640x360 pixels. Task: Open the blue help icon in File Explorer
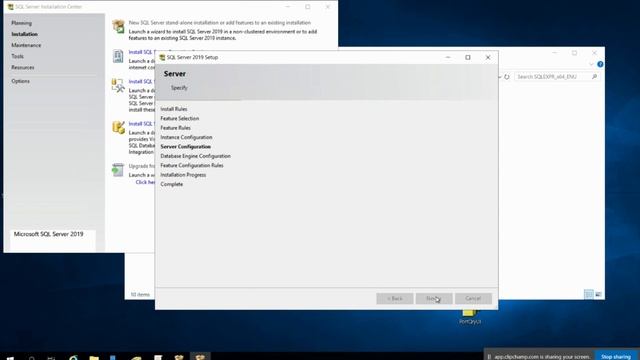coord(600,64)
